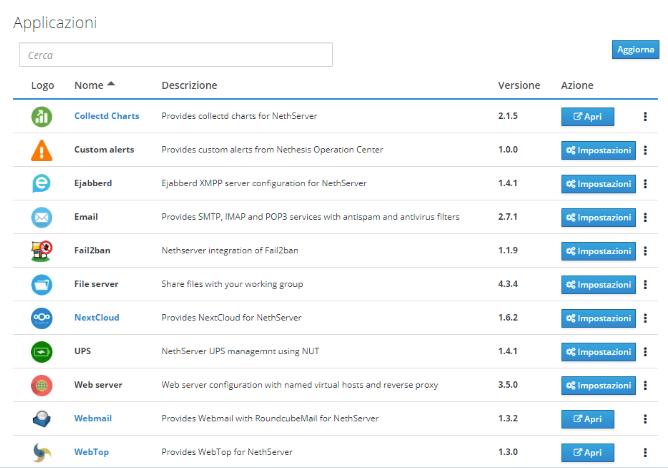Image resolution: width=668 pixels, height=468 pixels.
Task: Click the Webmail Roundcube logo
Action: [42, 419]
